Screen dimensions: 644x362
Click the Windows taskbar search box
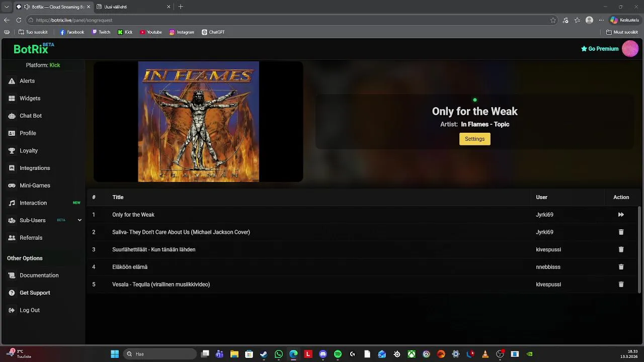[160, 354]
